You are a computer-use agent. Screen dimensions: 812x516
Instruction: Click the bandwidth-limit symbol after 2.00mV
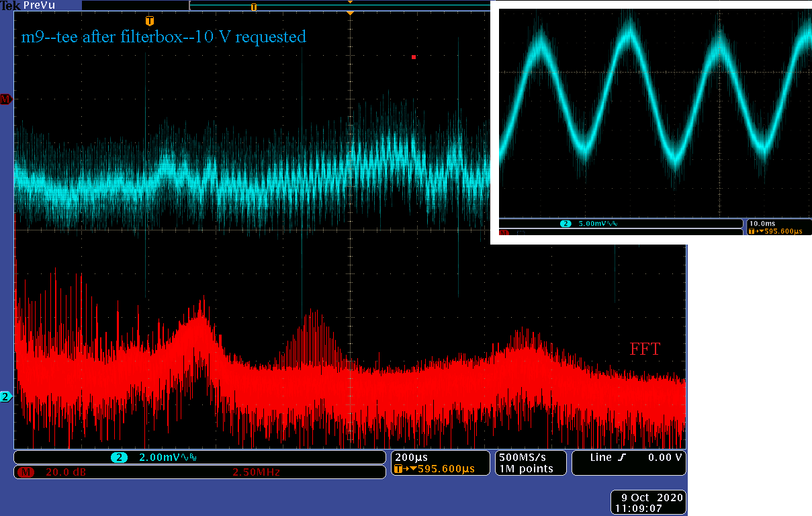(193, 458)
